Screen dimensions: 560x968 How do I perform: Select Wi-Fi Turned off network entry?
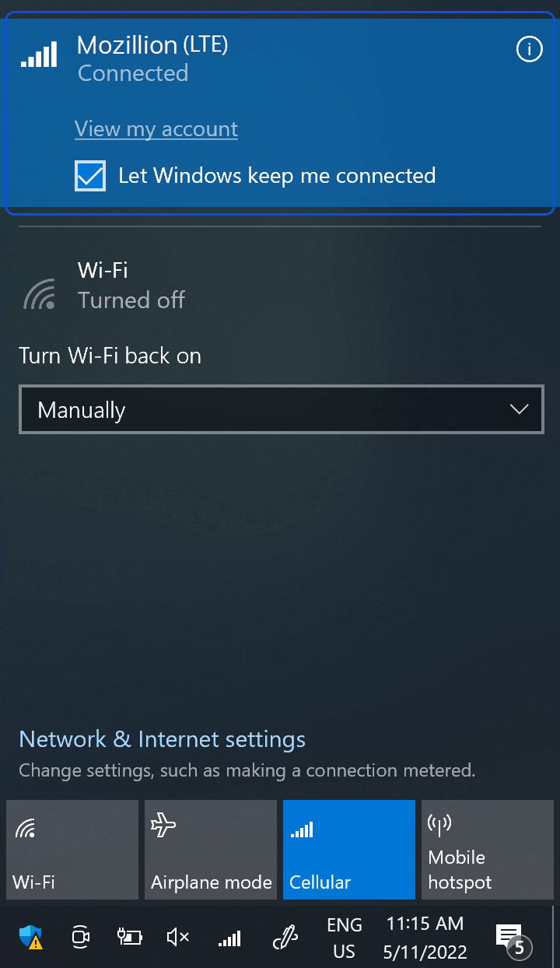coord(280,286)
